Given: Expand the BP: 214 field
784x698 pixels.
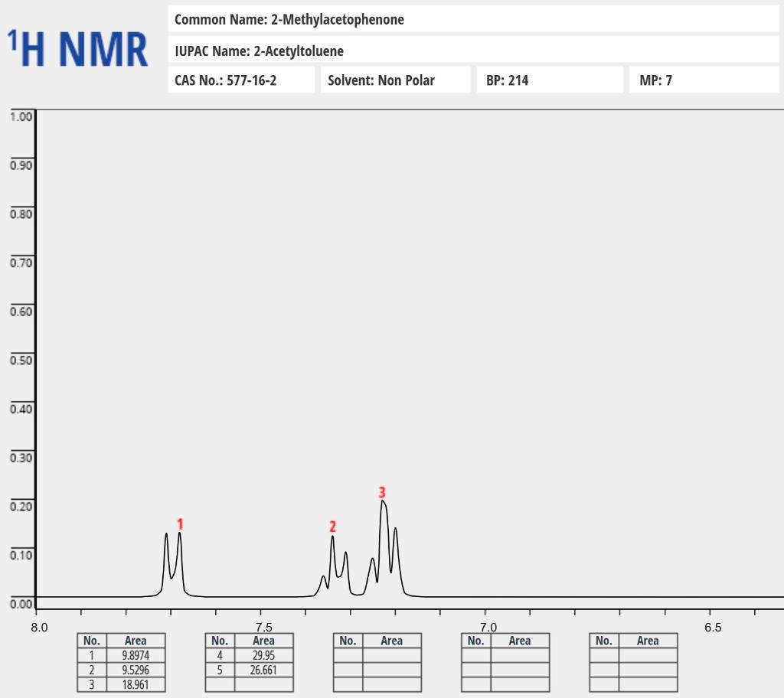Looking at the screenshot, I should (x=549, y=80).
